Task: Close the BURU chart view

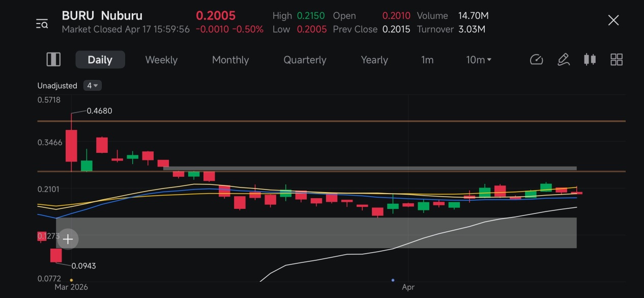Action: click(613, 20)
